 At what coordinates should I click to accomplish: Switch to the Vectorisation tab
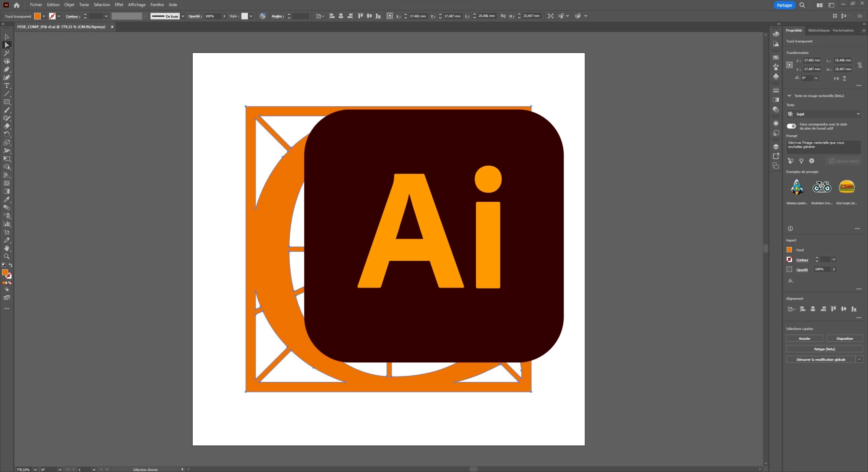point(843,30)
